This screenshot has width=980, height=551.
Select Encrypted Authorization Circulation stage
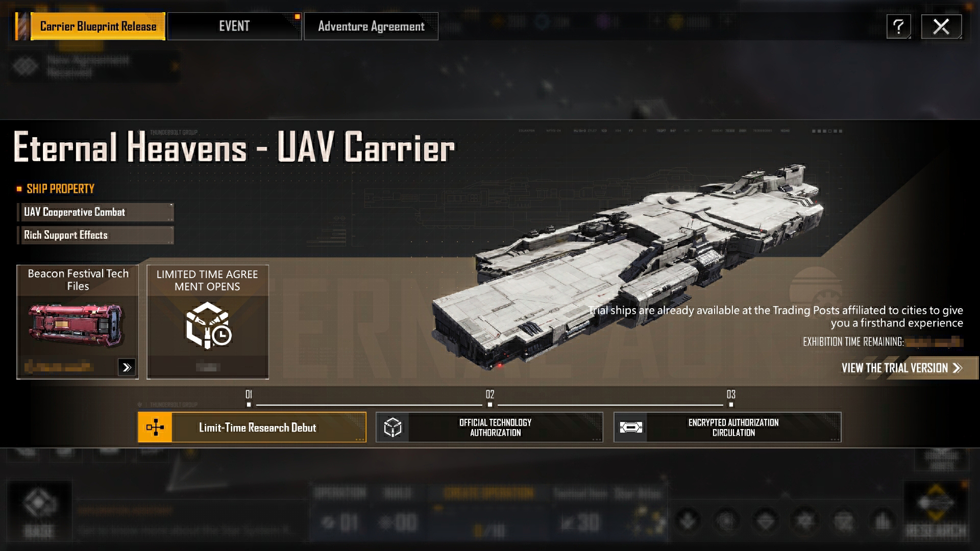(727, 428)
